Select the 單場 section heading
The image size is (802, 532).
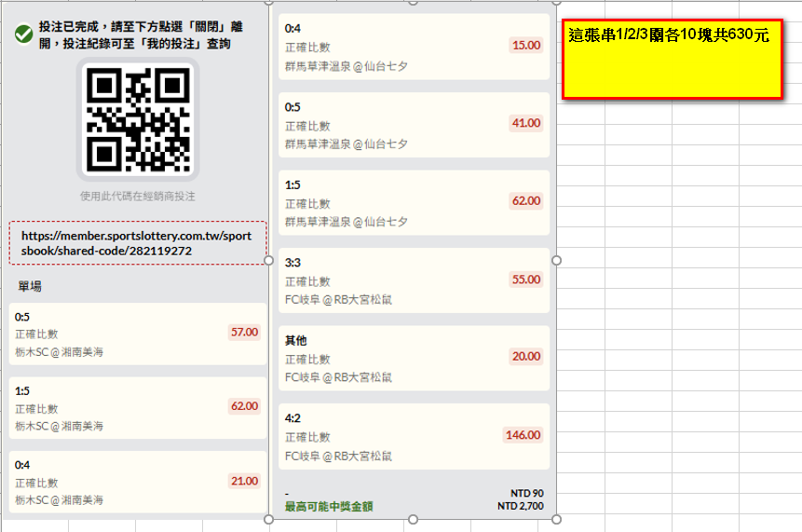[30, 286]
